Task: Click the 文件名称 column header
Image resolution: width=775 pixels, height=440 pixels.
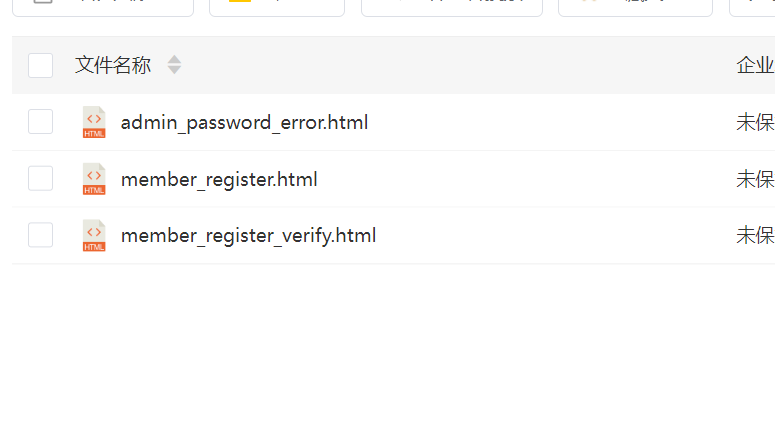Action: 113,65
